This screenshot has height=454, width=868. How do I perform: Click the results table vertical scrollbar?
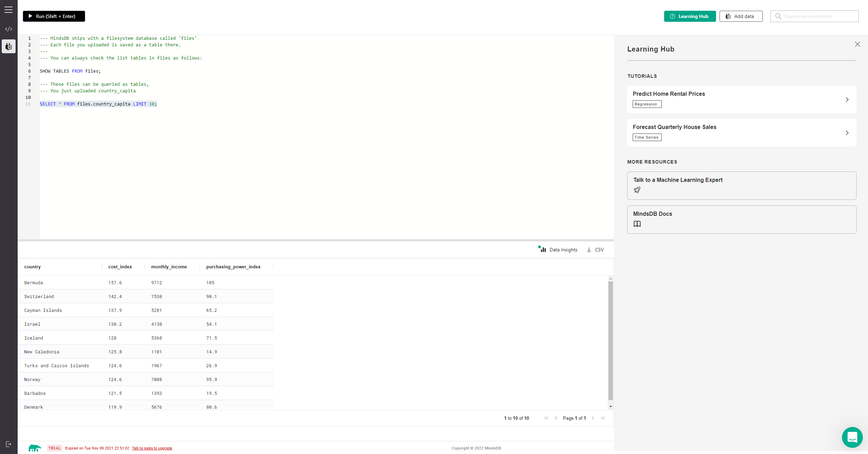pos(611,340)
